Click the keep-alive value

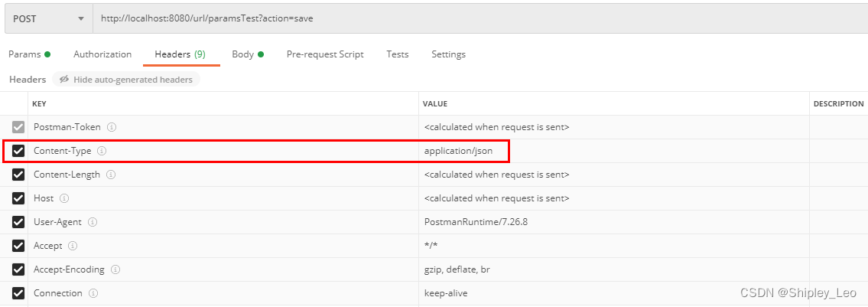(x=446, y=293)
